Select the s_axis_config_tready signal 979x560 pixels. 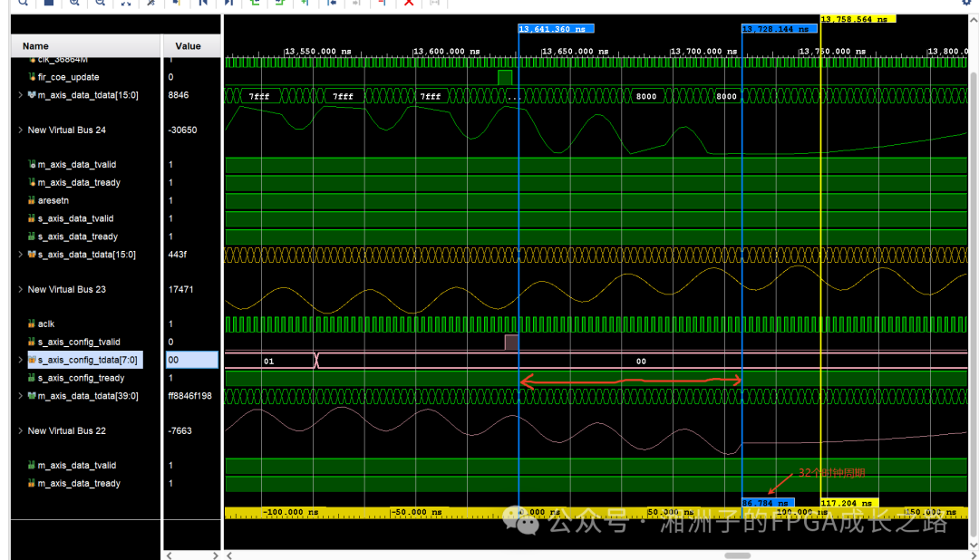[x=82, y=378]
